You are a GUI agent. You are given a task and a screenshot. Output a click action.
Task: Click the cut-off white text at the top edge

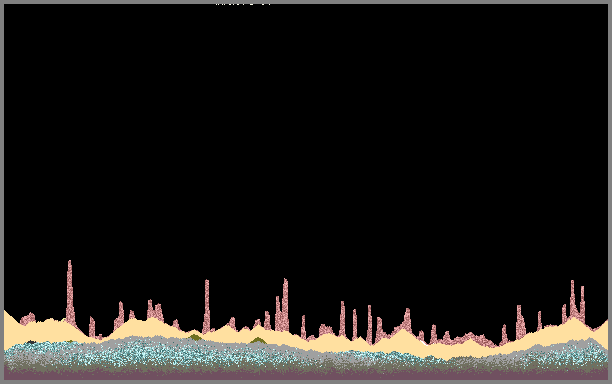pyautogui.click(x=243, y=4)
